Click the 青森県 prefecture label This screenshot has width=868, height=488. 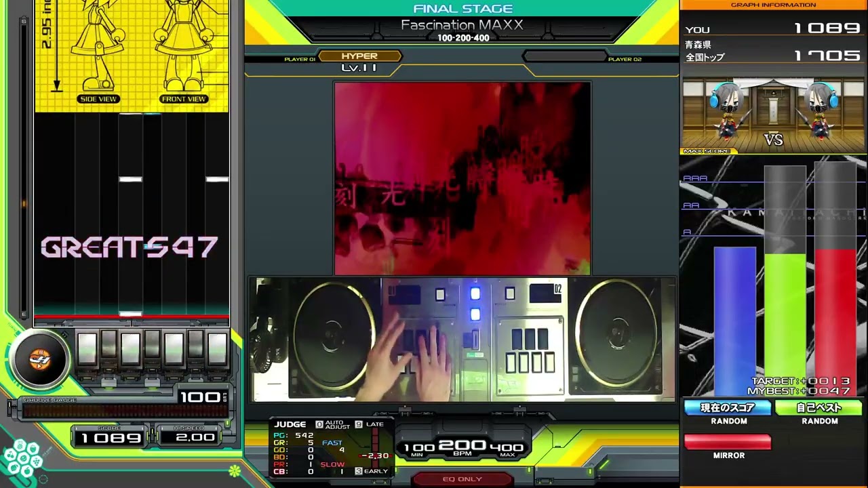pos(698,45)
